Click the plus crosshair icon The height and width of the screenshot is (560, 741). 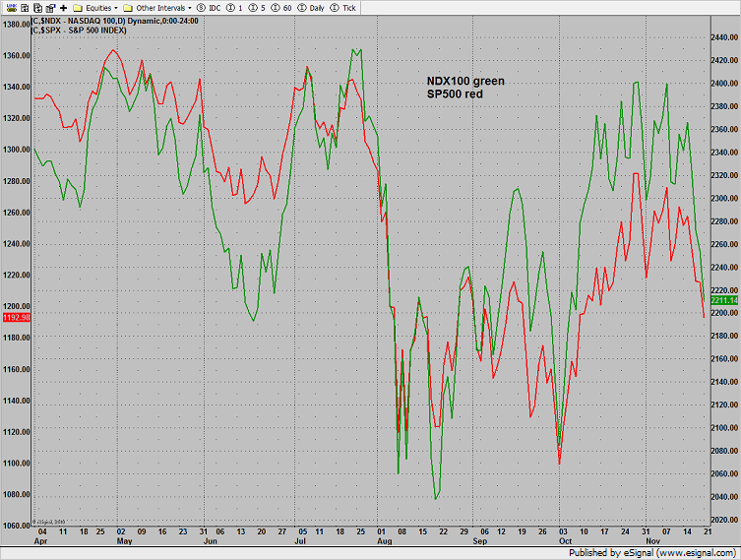coord(63,7)
